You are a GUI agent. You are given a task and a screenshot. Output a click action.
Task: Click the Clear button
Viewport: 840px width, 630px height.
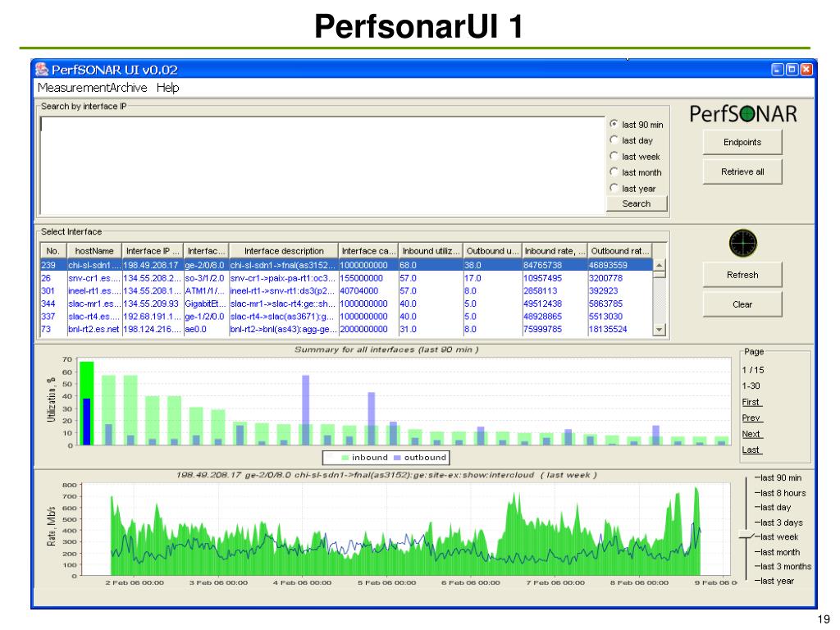pos(742,304)
